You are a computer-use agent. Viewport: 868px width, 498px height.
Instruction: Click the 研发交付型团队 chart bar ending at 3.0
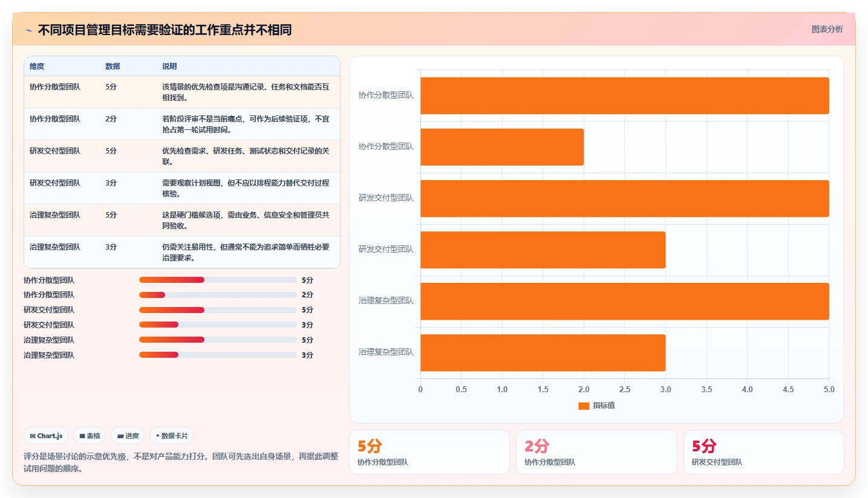coord(543,250)
